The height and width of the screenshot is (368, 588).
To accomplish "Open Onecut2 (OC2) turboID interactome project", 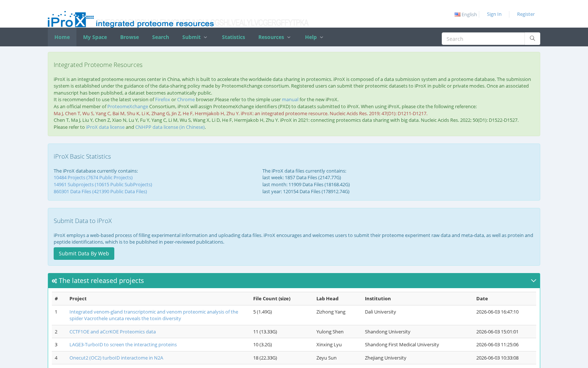I will pyautogui.click(x=116, y=358).
